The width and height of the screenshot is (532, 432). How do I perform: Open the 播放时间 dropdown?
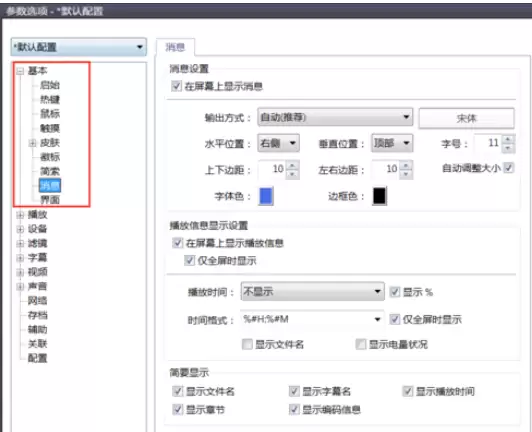coord(312,292)
